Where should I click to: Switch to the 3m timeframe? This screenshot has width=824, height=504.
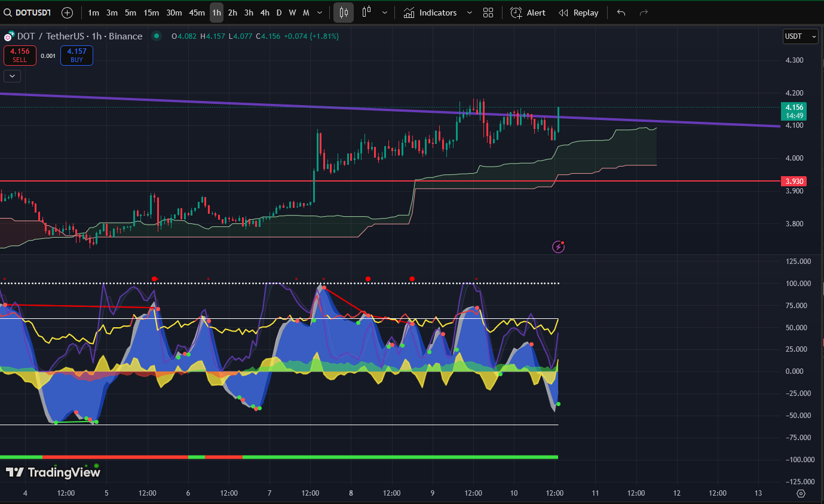tap(112, 13)
